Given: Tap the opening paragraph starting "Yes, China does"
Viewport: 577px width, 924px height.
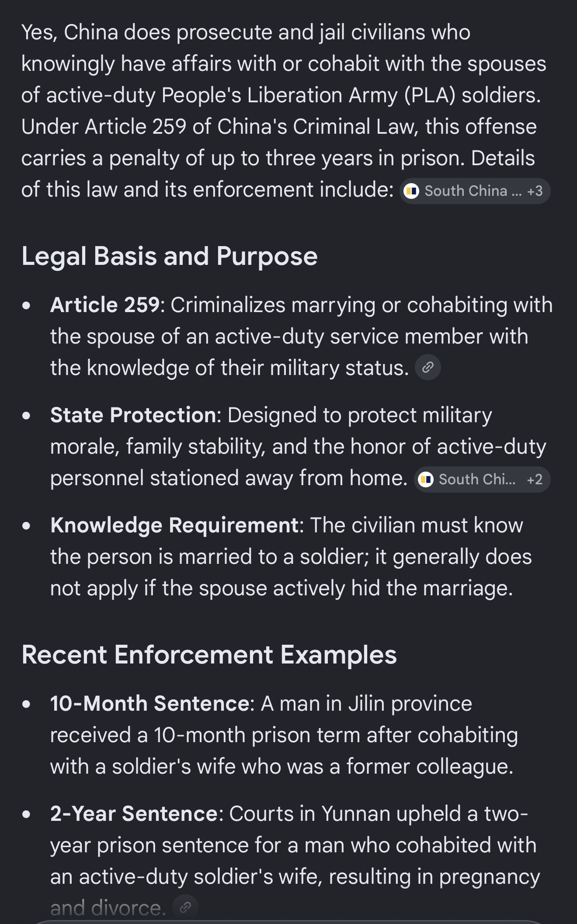Looking at the screenshot, I should pos(284,111).
